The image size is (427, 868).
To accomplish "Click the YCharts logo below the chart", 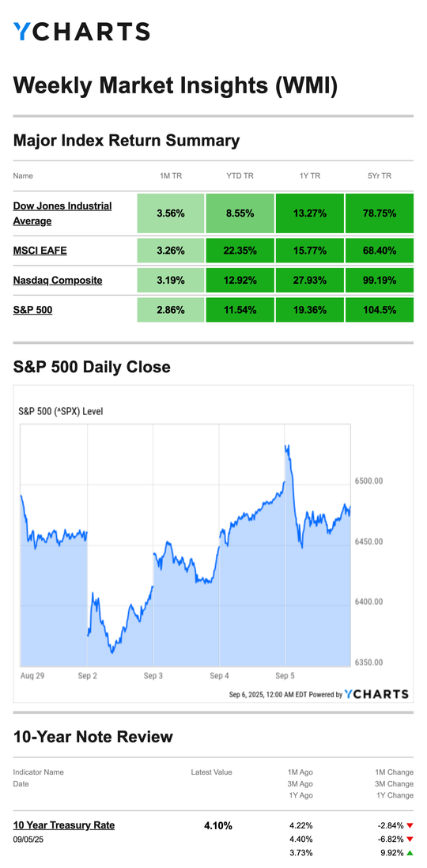I will tap(376, 694).
